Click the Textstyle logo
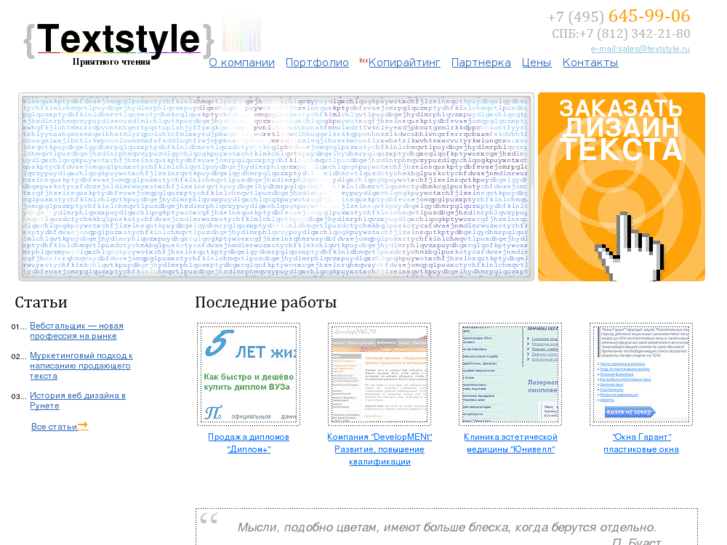The width and height of the screenshot is (727, 545). [119, 40]
